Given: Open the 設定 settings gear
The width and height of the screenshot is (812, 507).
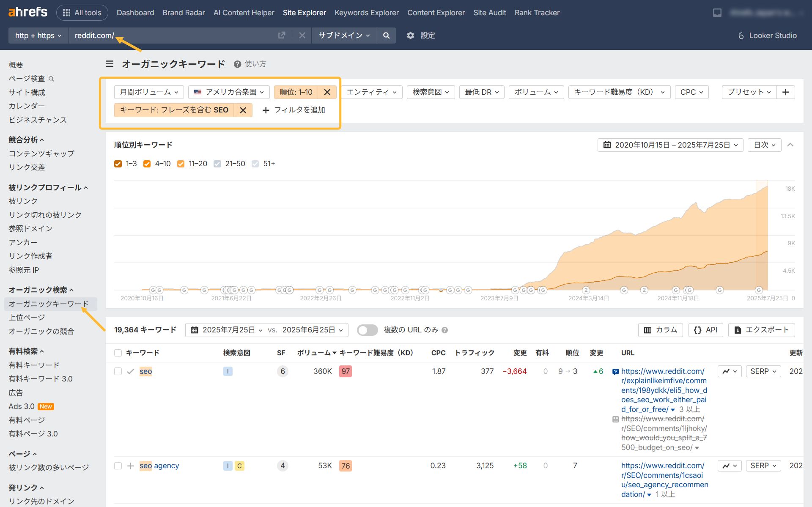Looking at the screenshot, I should click(x=410, y=36).
